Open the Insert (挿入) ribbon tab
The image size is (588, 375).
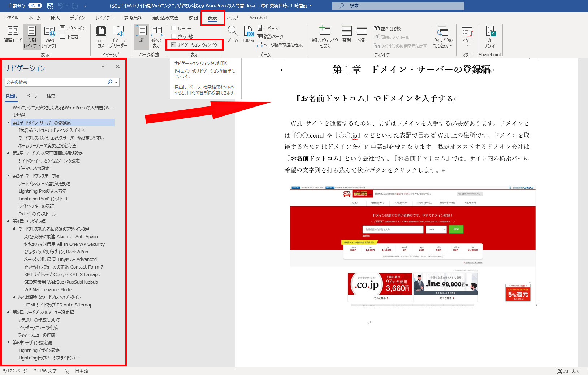[x=55, y=18]
